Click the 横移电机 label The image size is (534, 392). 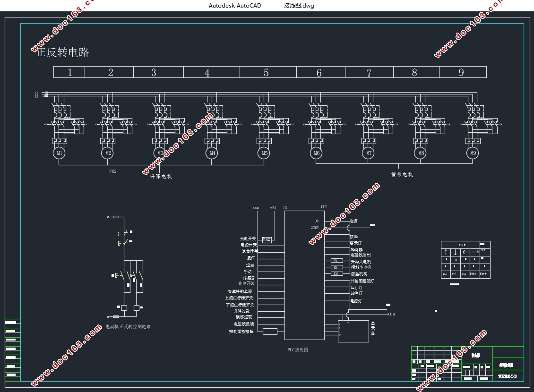[x=402, y=174]
